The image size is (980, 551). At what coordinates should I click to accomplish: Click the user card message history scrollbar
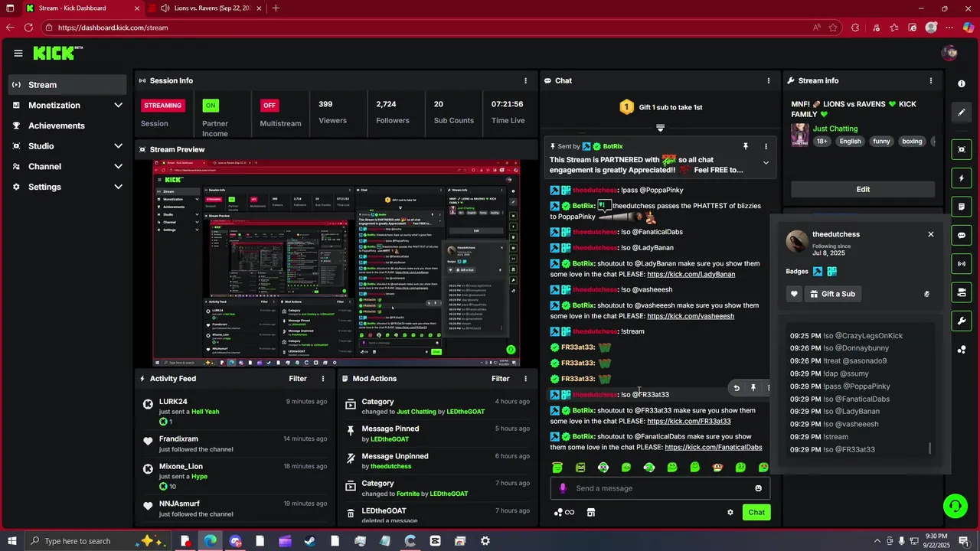pyautogui.click(x=931, y=448)
